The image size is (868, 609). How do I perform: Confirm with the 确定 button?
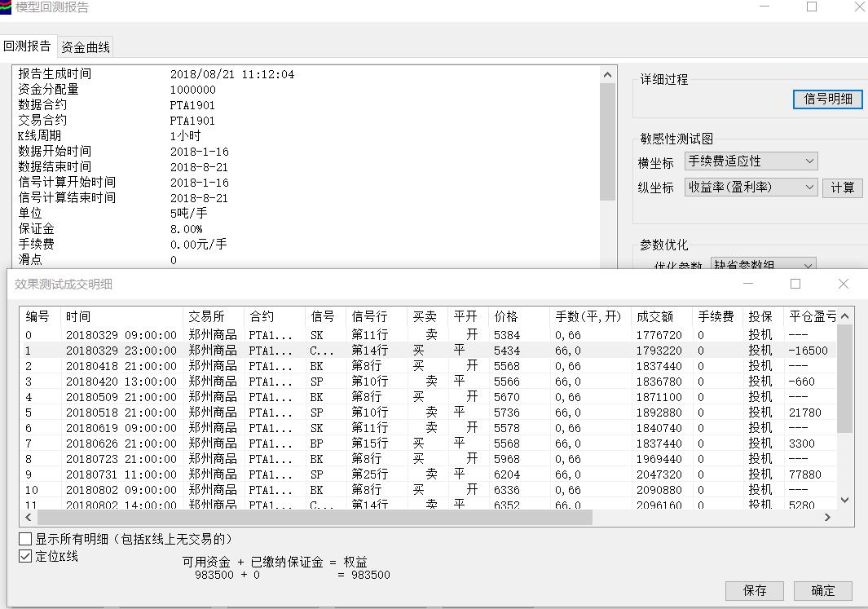pyautogui.click(x=822, y=590)
